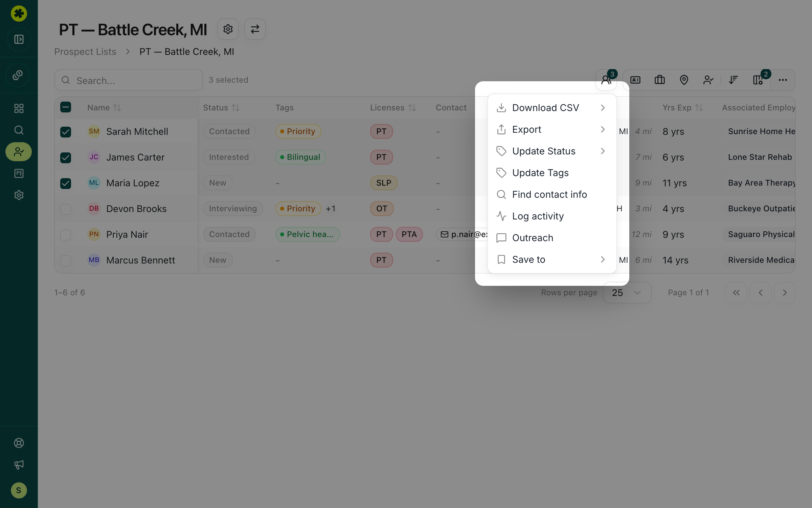Click the location pin filter icon
This screenshot has height=508, width=812.
click(684, 80)
